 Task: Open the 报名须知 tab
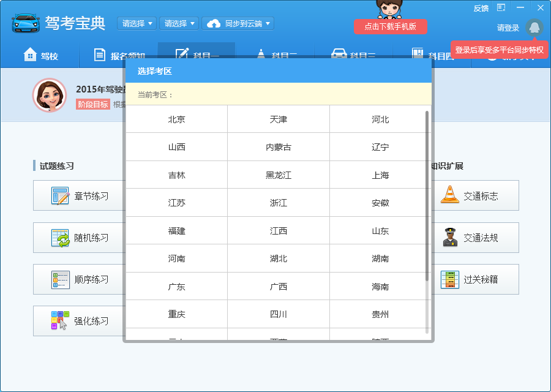116,55
